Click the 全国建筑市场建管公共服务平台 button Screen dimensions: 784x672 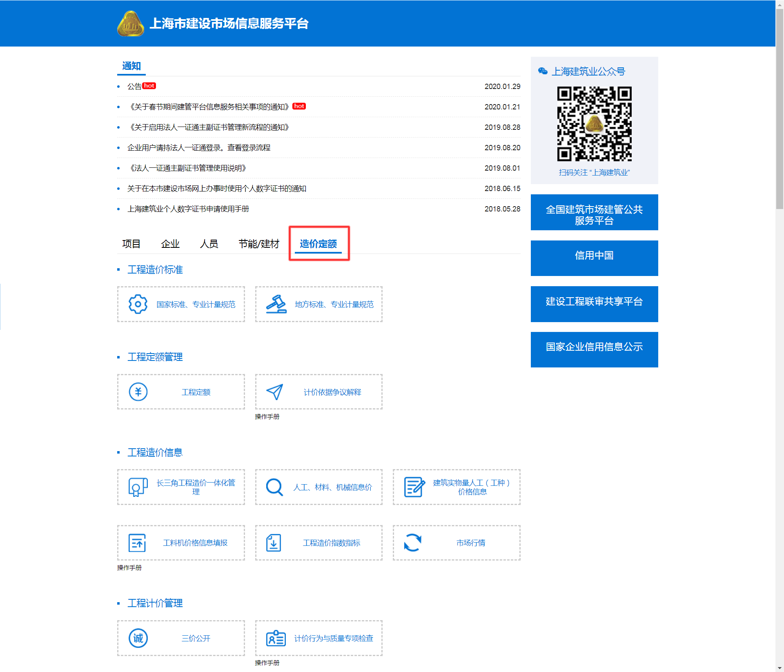tap(594, 212)
